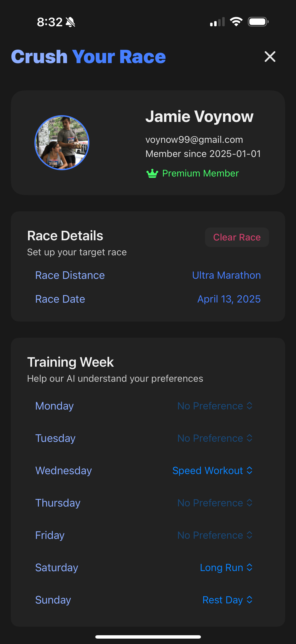Clear the target race
296x644 pixels.
[x=237, y=237]
